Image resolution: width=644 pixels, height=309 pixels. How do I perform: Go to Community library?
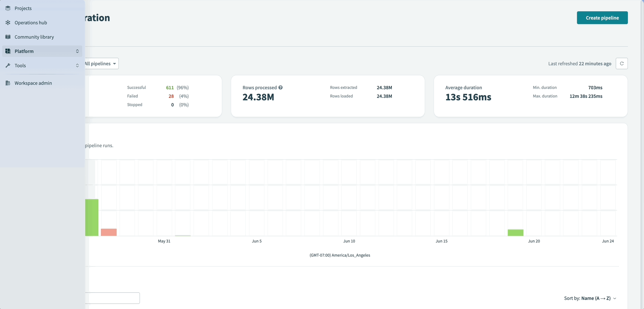42,37
